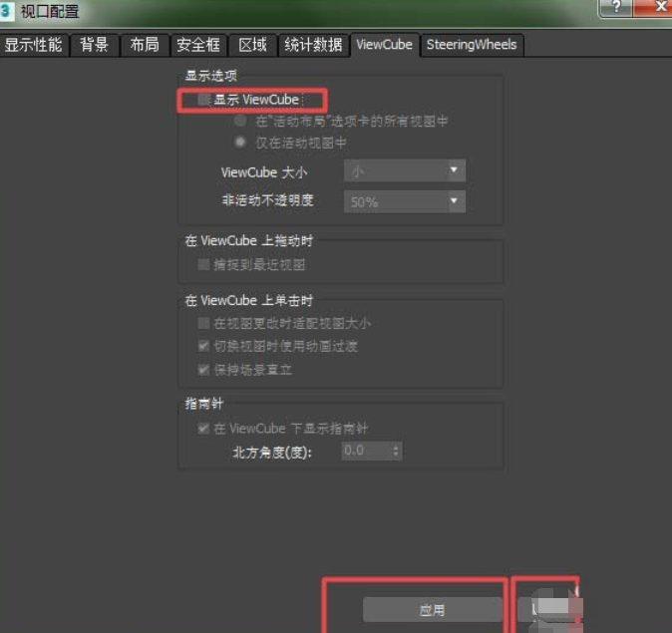Toggle the 显示 ViewCube checkbox
672x633 pixels.
tap(204, 100)
